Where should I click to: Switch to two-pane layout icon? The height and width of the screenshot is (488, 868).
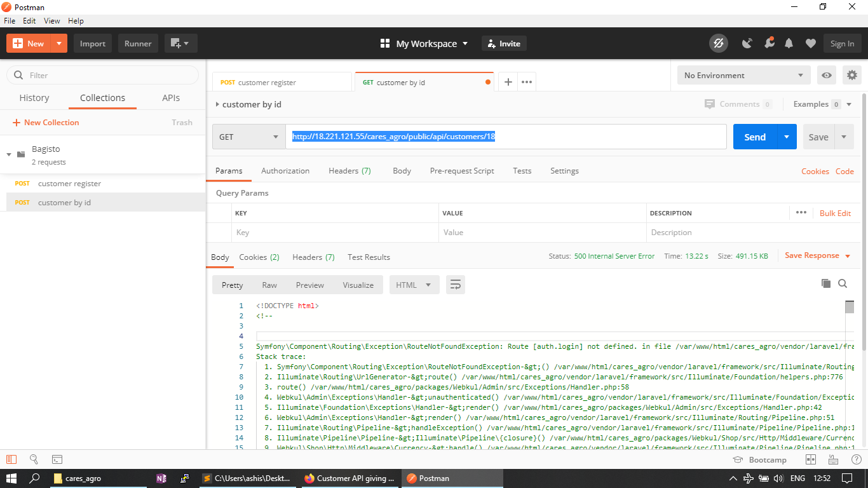pos(811,459)
